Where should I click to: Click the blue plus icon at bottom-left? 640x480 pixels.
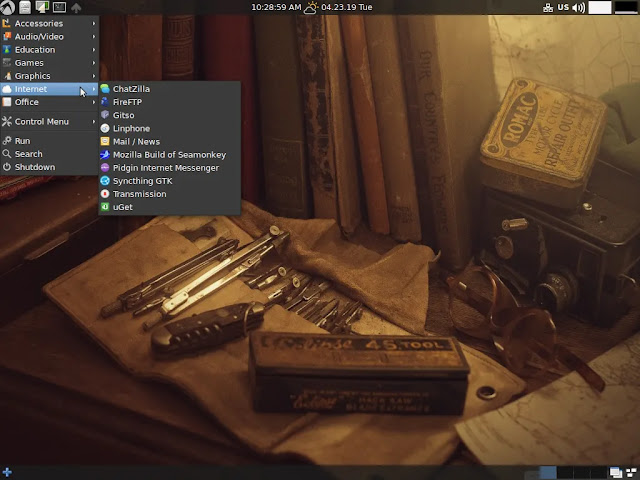click(7, 472)
